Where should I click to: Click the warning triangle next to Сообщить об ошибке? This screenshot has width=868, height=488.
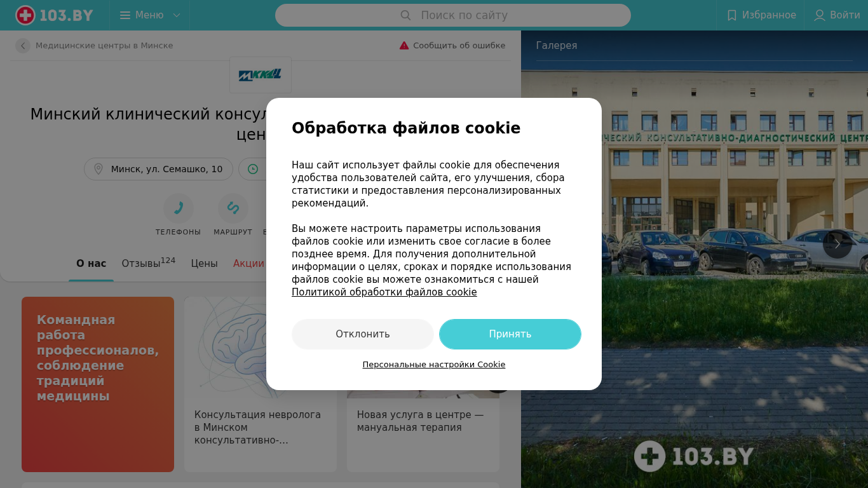[x=404, y=46]
